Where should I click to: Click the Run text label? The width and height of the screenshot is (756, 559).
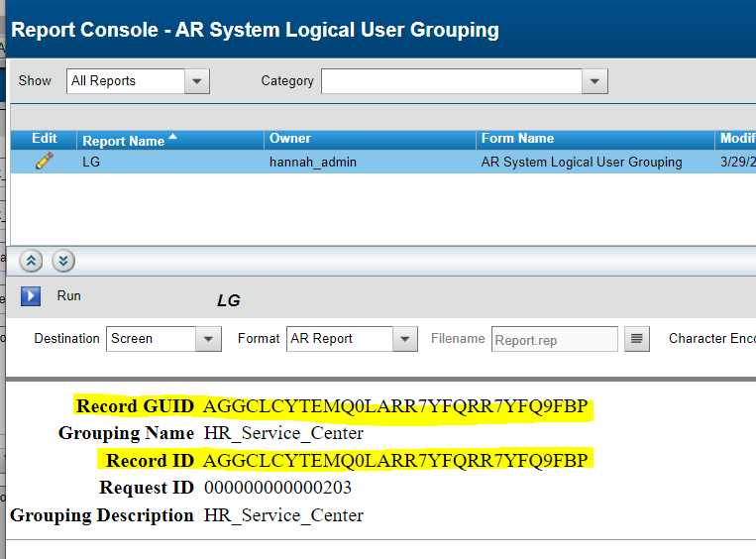click(x=69, y=296)
